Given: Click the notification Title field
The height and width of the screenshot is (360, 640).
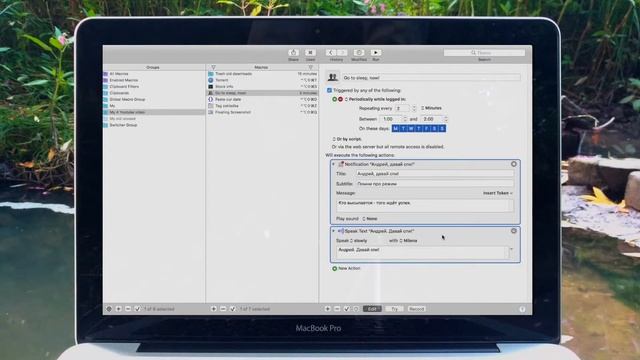Looking at the screenshot, I should point(435,173).
